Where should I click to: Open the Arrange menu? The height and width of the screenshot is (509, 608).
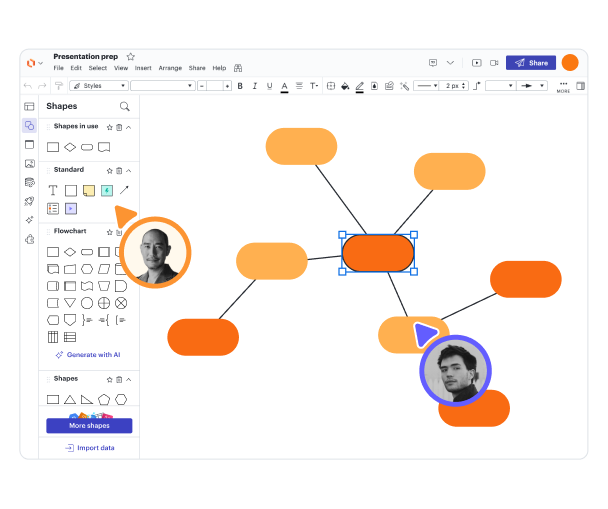170,68
